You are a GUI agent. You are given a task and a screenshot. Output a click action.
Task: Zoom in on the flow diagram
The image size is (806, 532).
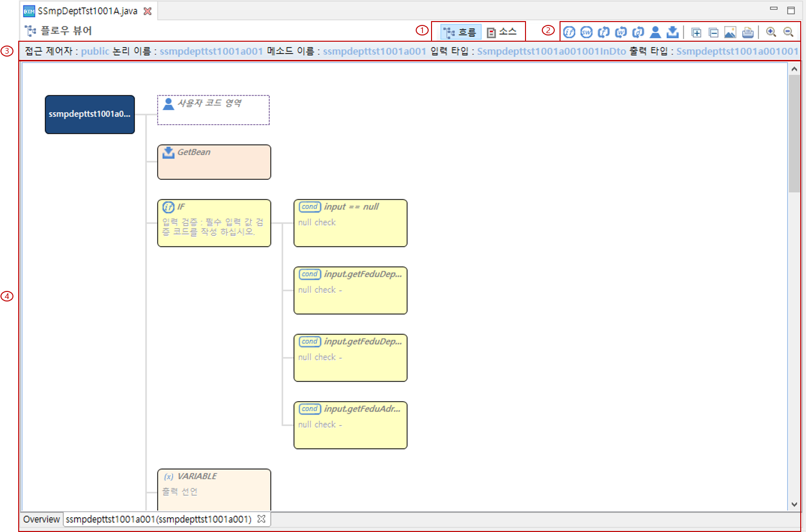tap(771, 32)
